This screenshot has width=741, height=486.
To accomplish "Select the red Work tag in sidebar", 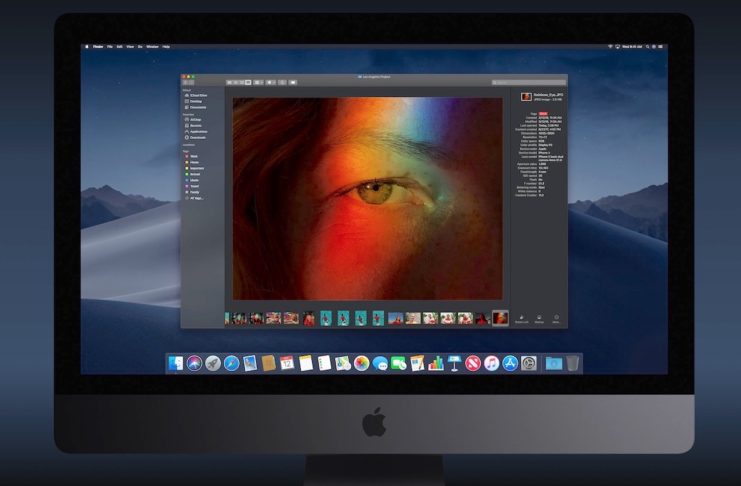I will pyautogui.click(x=191, y=156).
